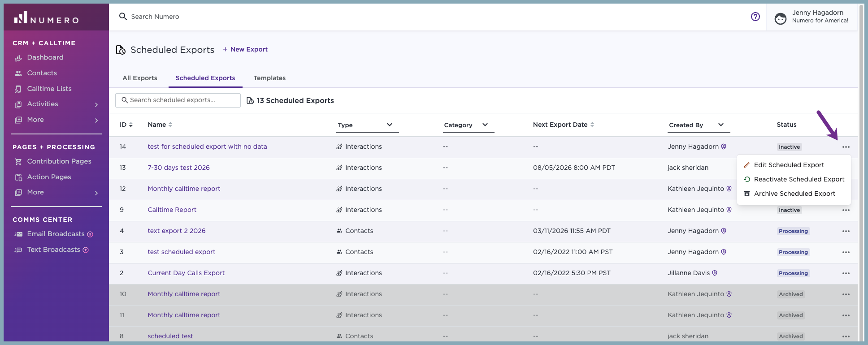
Task: Open 'test scheduled export' link
Action: point(182,252)
